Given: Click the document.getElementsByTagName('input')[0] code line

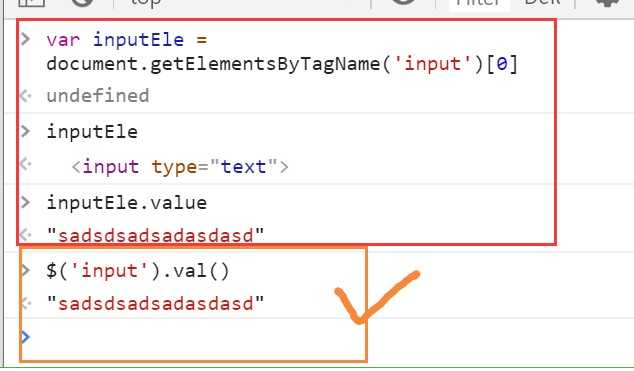Looking at the screenshot, I should coord(282,64).
